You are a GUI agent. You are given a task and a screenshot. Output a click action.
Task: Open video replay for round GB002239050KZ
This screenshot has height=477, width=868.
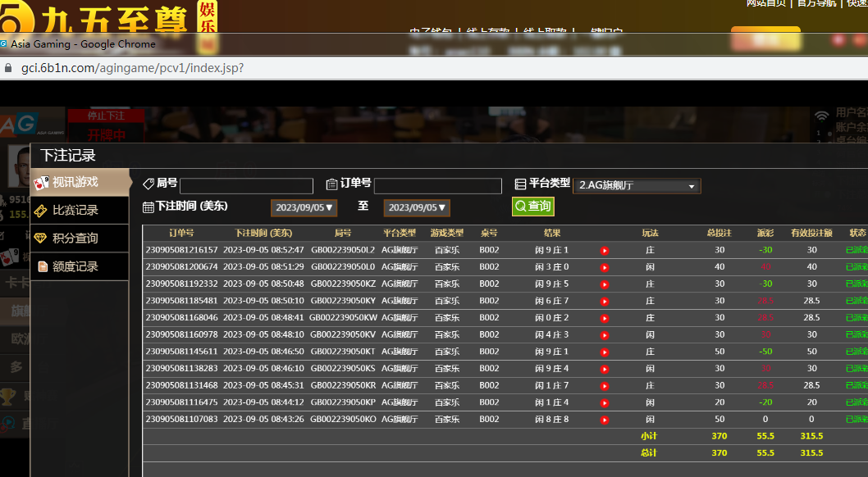605,284
